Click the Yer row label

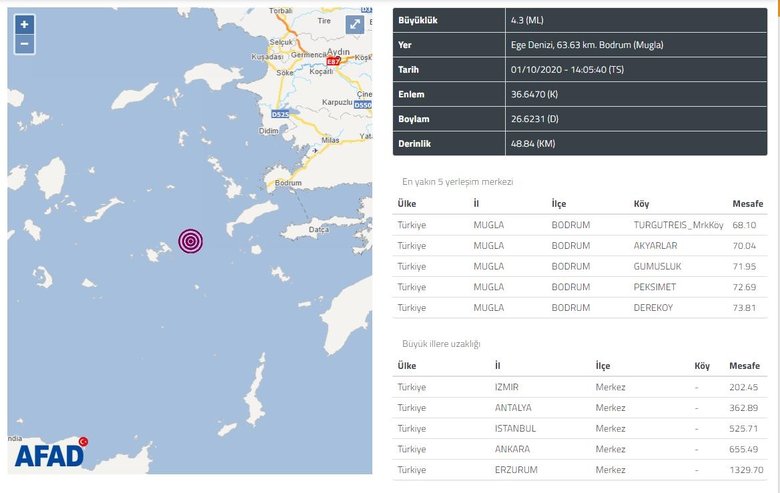(404, 45)
